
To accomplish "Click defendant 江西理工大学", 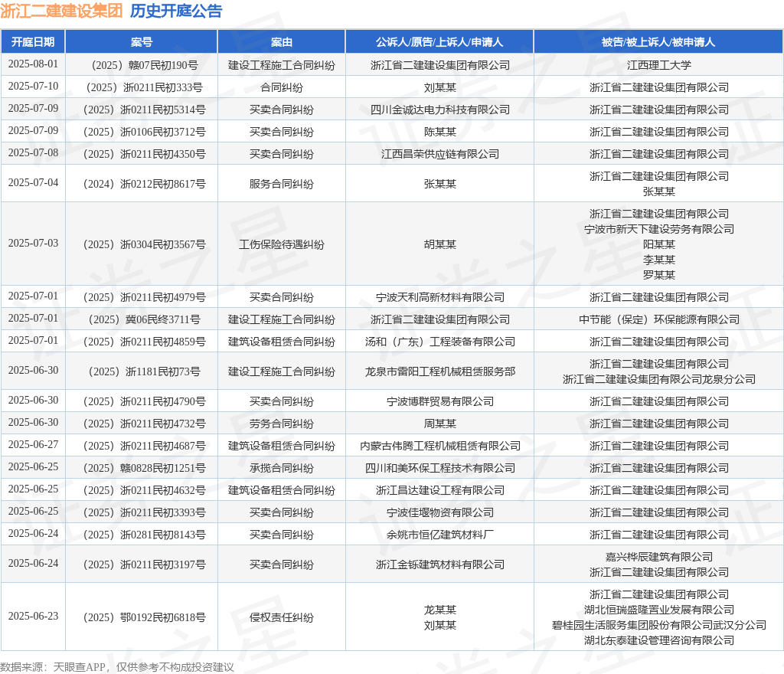I will pos(658,65).
